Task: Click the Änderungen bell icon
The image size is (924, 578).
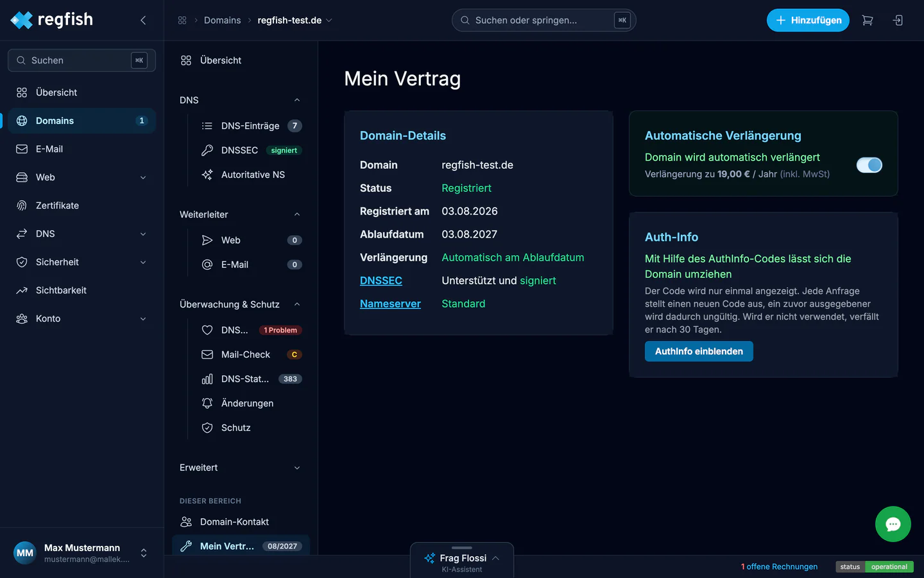Action: click(x=207, y=403)
